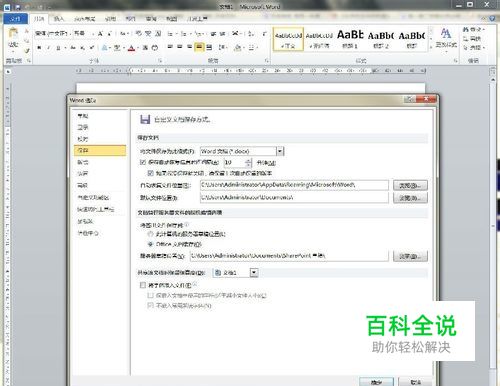
Task: Click the paragraph shading color button
Action: [x=238, y=48]
